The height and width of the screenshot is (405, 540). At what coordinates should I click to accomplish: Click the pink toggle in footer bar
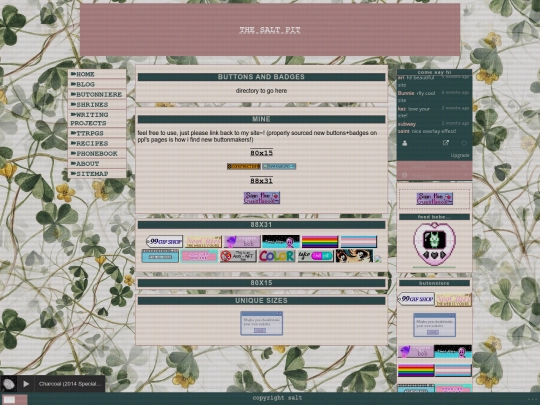[14, 399]
